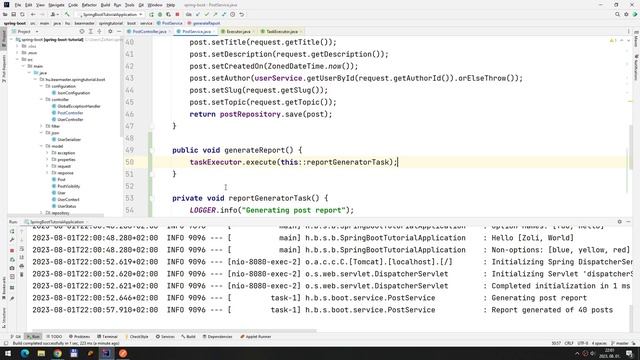Click the File Explorer icon in taskbar
The image size is (640, 360).
41,353
